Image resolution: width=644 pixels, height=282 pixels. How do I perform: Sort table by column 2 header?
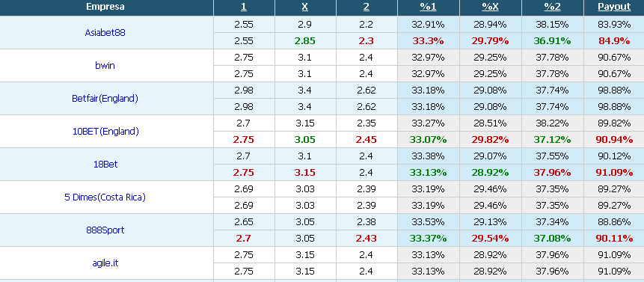coord(367,7)
